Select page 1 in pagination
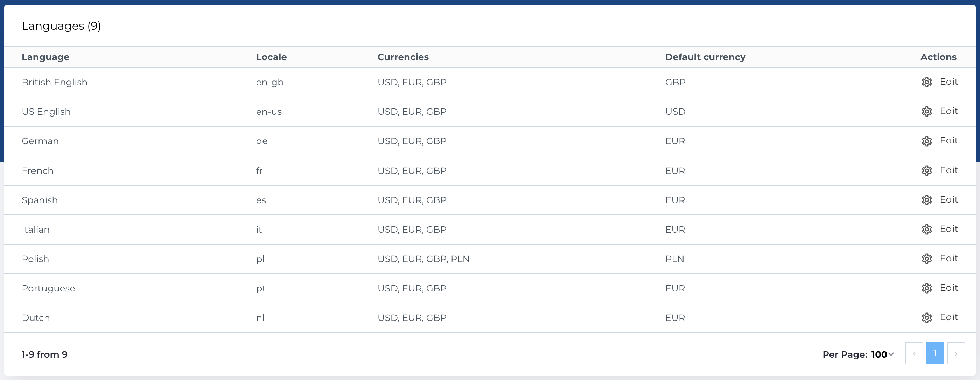 935,353
